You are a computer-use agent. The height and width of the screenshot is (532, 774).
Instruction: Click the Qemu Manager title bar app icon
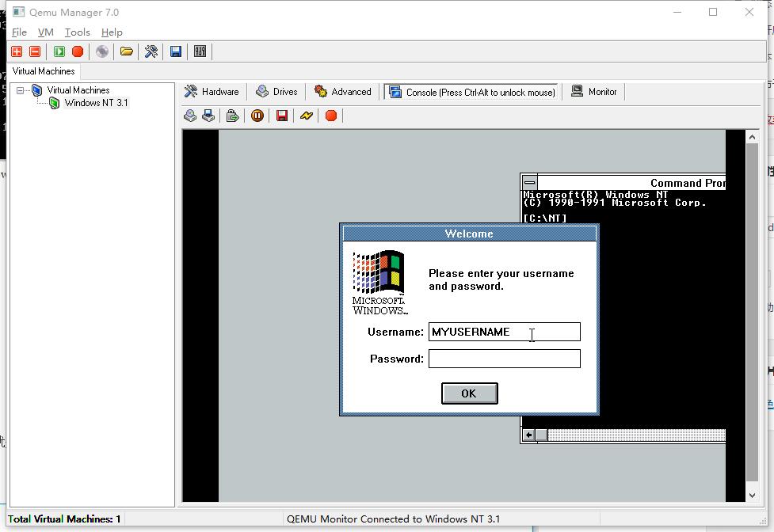[x=19, y=12]
